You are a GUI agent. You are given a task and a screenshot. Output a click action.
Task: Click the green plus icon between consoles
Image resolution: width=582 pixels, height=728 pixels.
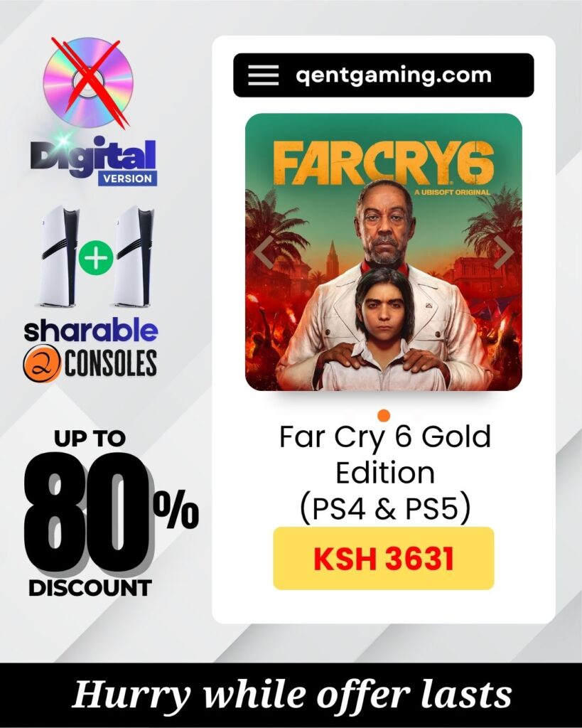(x=96, y=257)
